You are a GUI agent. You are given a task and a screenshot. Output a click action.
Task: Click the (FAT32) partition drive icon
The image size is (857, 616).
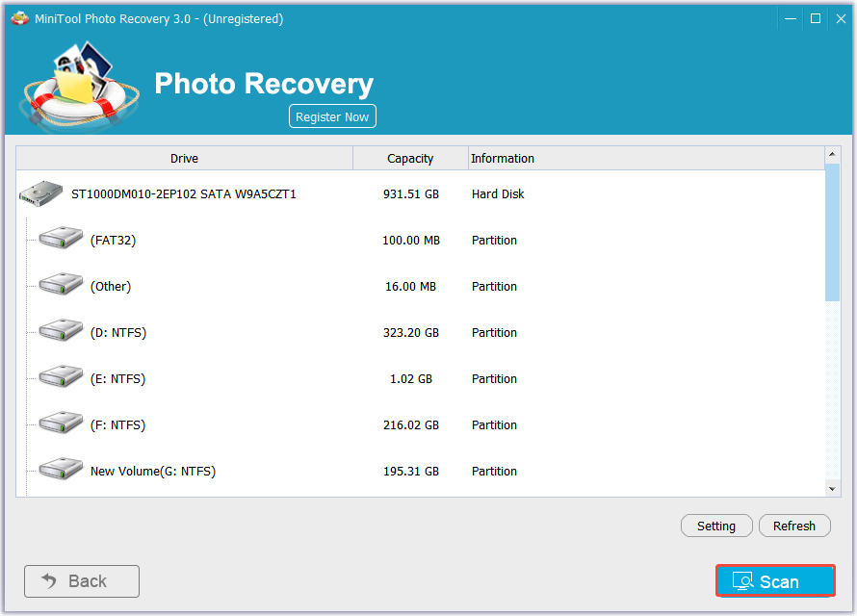tap(61, 237)
